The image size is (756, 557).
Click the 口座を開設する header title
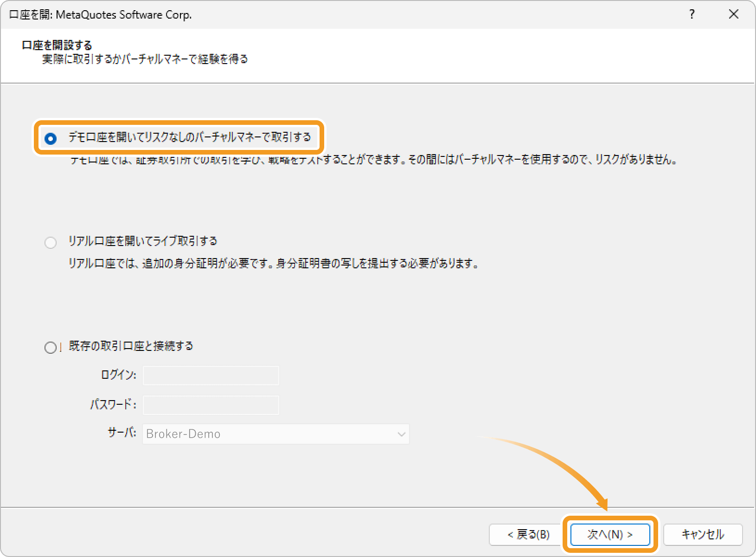[57, 45]
